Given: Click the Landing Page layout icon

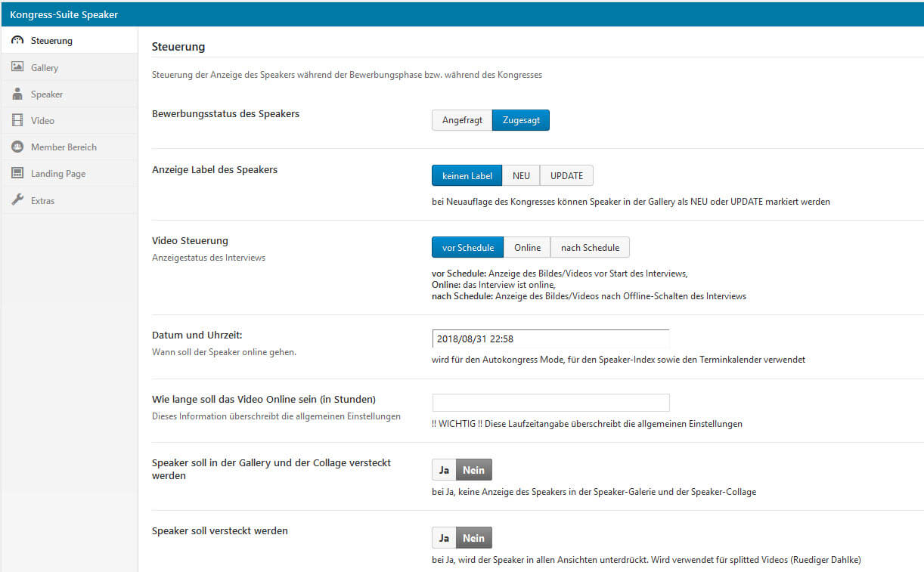Looking at the screenshot, I should coord(17,174).
